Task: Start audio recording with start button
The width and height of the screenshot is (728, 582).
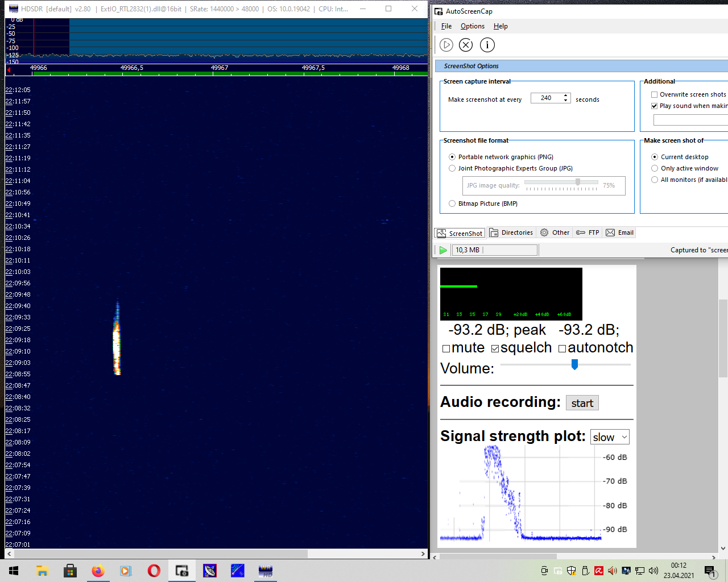Action: [x=582, y=403]
